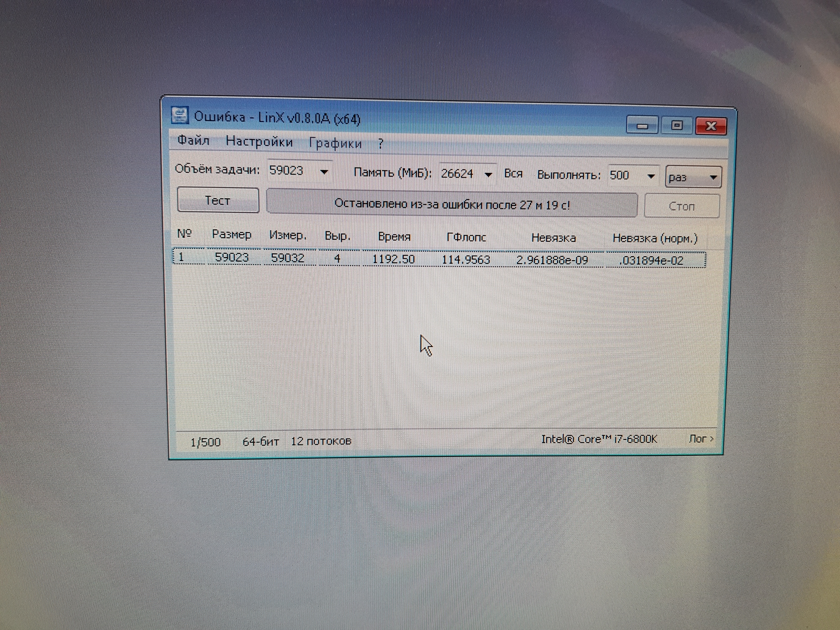Open the Настройки menu
The image size is (840, 630).
(x=259, y=142)
